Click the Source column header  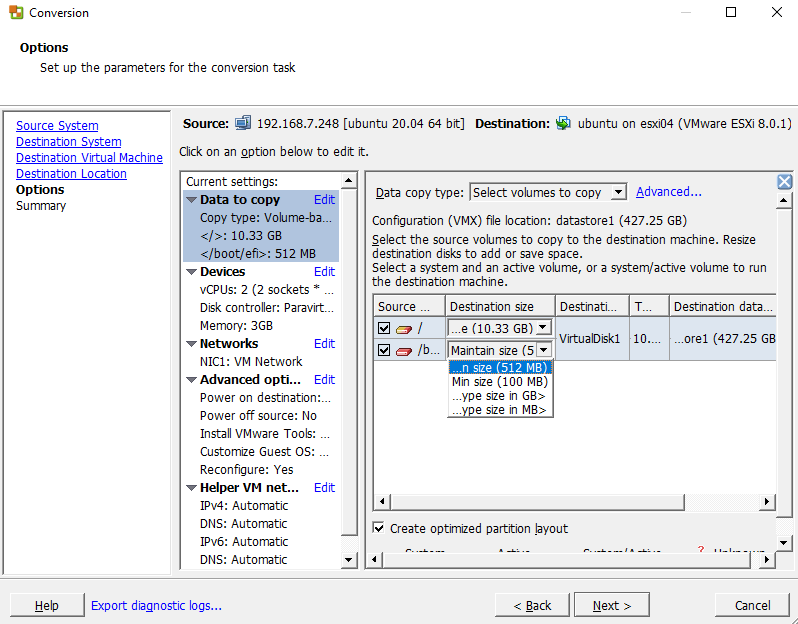pyautogui.click(x=410, y=306)
